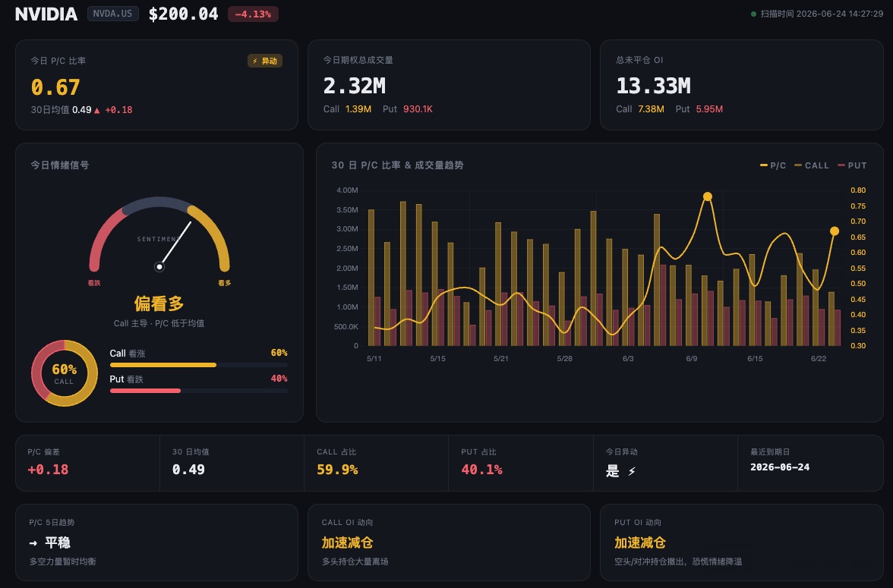Click the sentiment gauge needle pivot
This screenshot has height=588, width=893.
coord(159,266)
